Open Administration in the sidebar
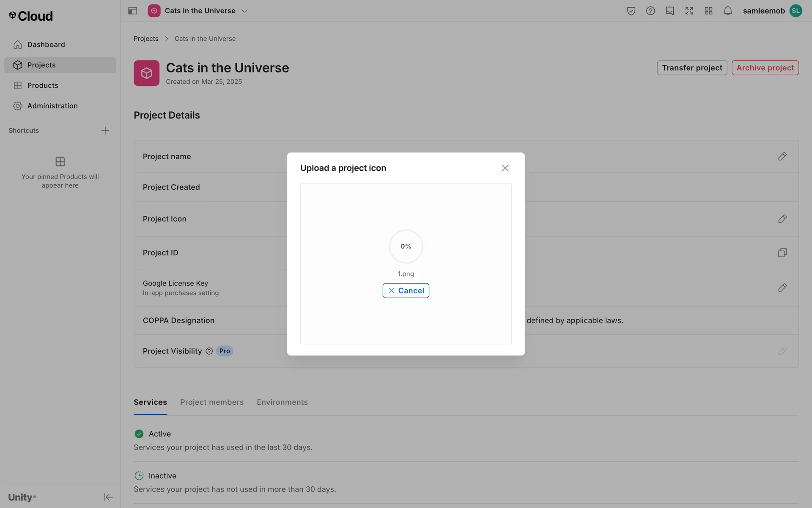 click(52, 106)
